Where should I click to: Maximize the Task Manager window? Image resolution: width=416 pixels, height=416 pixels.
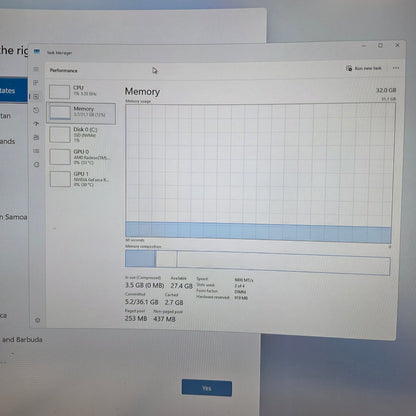[380, 45]
